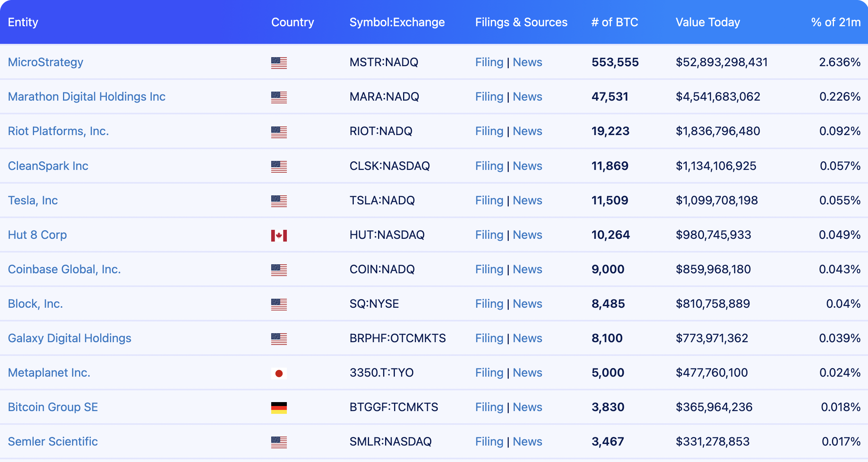Click the US flag in Galaxy Digital row
Screen dimensions: 868x462
click(x=279, y=339)
